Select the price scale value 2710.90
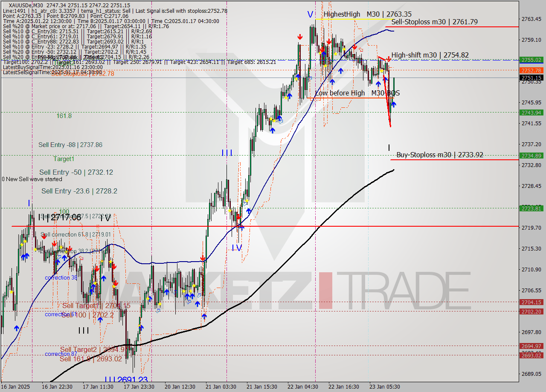Image resolution: width=546 pixels, height=392 pixels. click(532, 269)
